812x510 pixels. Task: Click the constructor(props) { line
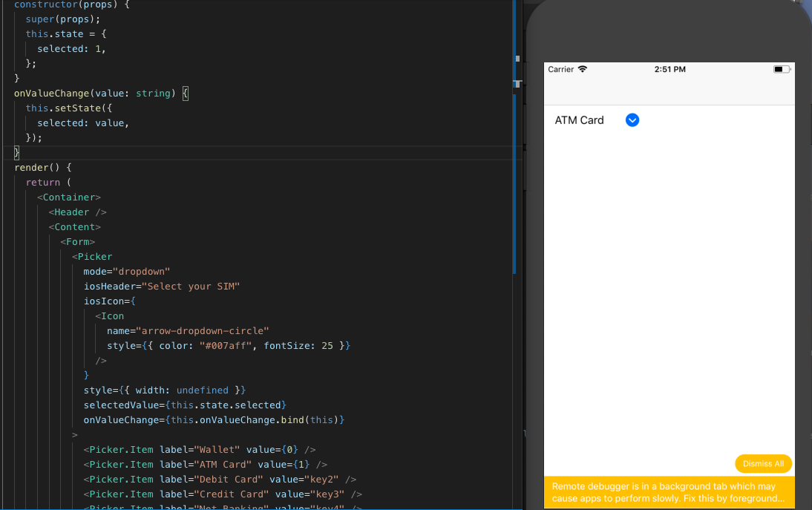(72, 4)
